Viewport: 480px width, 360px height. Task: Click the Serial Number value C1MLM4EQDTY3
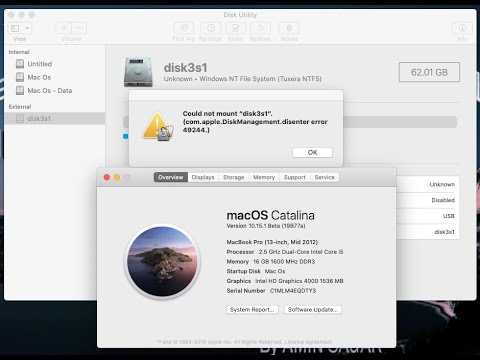293,291
